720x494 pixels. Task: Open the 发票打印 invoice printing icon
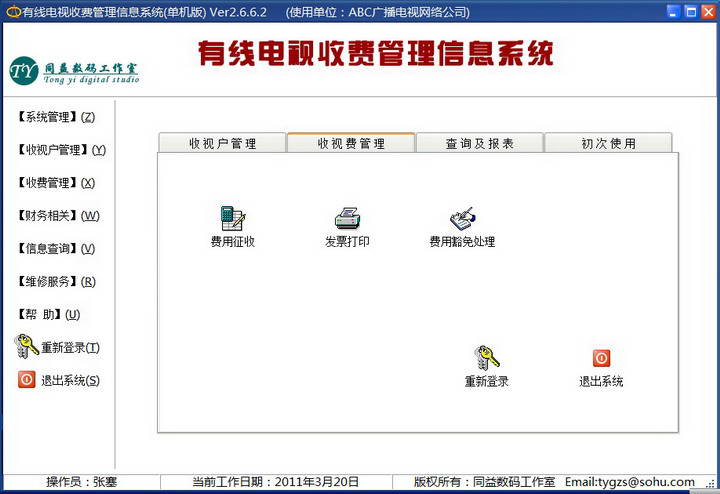[348, 218]
